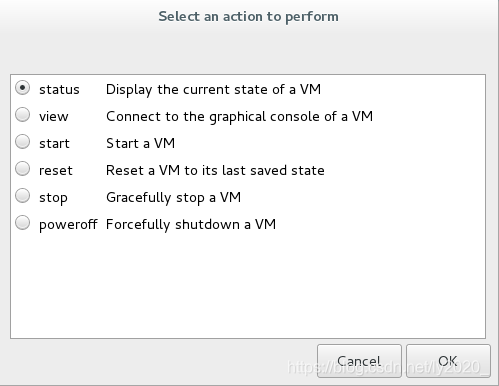Click 'Forcefully shutdown a VM' description
499x386 pixels.
[x=191, y=224]
